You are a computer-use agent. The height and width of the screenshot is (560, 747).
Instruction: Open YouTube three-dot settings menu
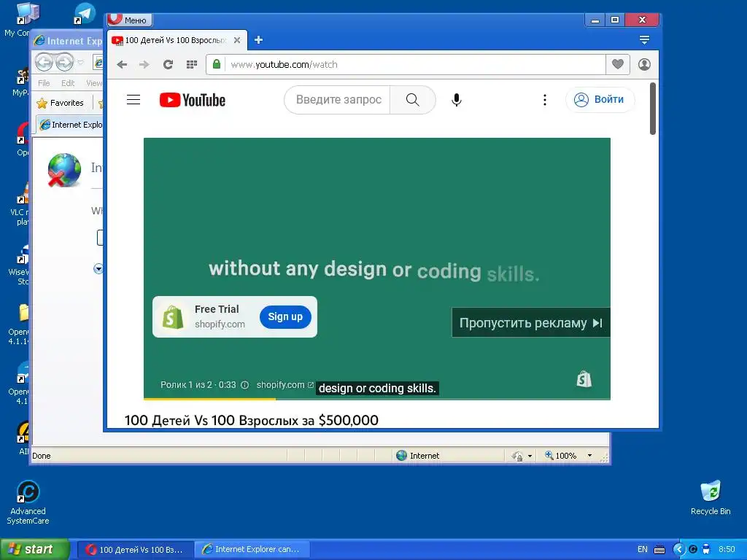544,99
